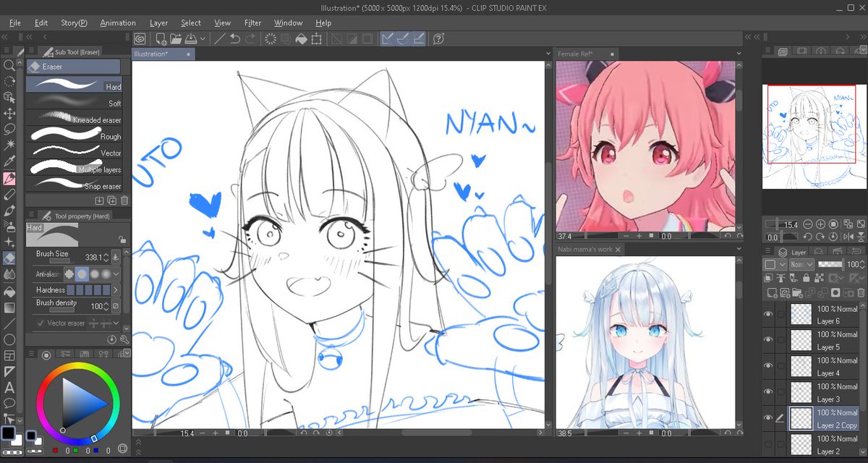This screenshot has width=868, height=463.
Task: Expand Hardness settings arrow
Action: tap(116, 290)
